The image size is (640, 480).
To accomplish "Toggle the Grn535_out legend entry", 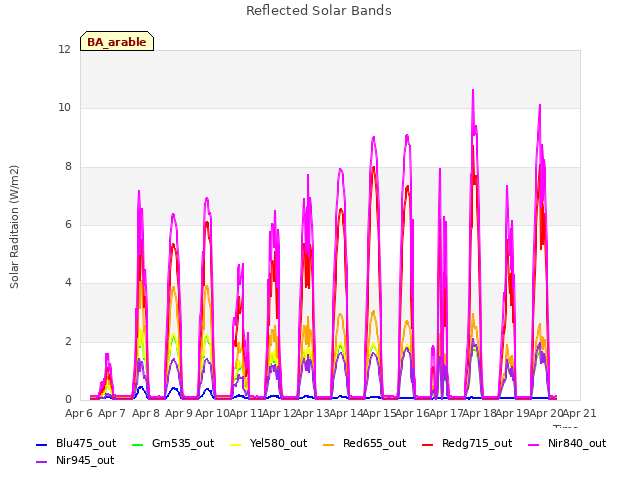I will [x=173, y=443].
